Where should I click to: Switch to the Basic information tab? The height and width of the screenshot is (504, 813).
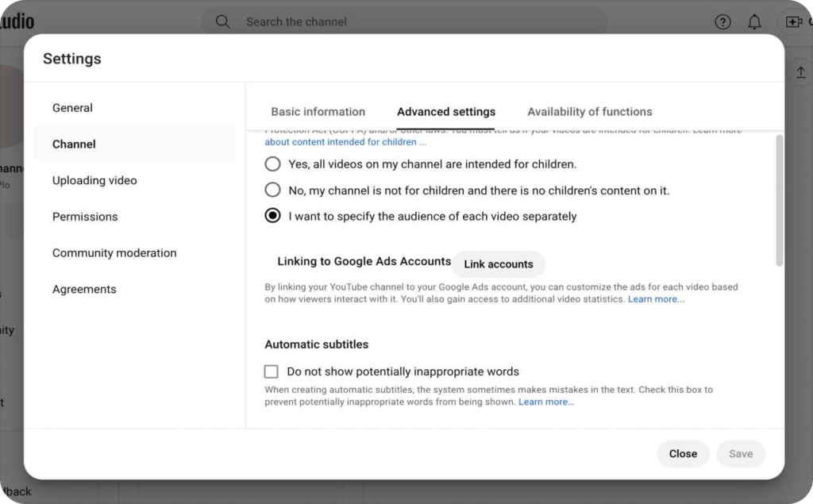tap(318, 112)
